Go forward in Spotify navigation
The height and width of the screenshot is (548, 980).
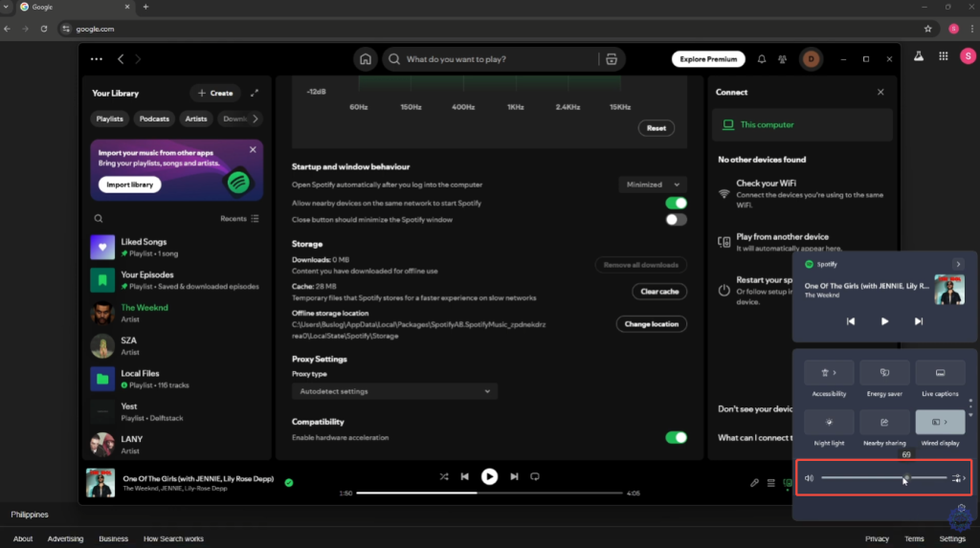tap(138, 59)
